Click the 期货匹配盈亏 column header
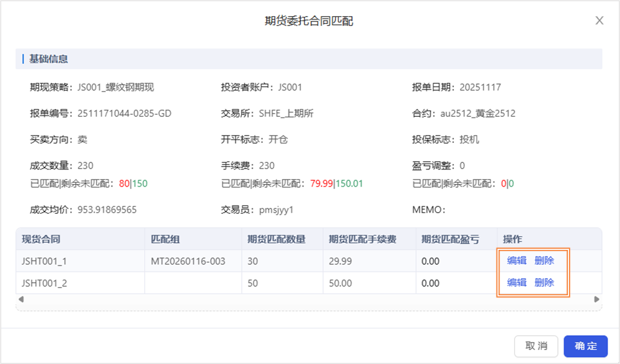The width and height of the screenshot is (620, 364). (450, 239)
